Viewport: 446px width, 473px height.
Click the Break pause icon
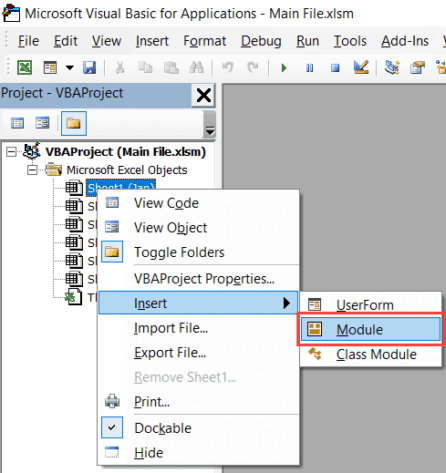[x=310, y=68]
